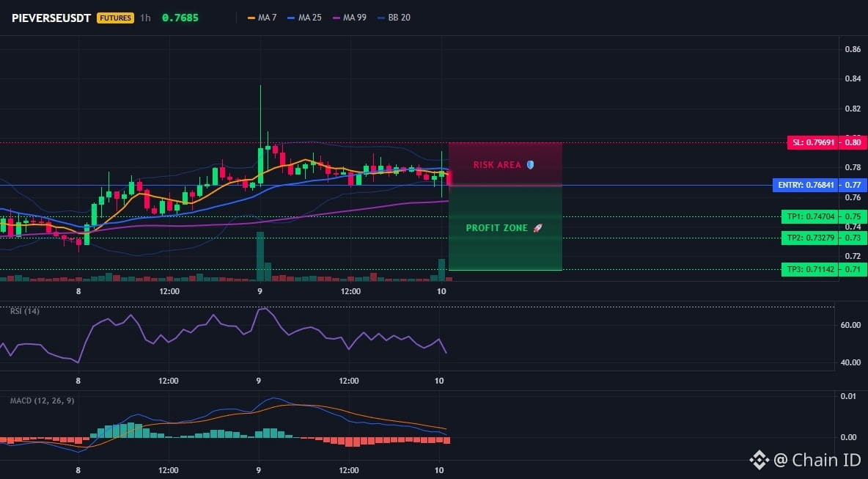Click the MA 25 indicator legend
This screenshot has height=479, width=868.
[x=304, y=18]
